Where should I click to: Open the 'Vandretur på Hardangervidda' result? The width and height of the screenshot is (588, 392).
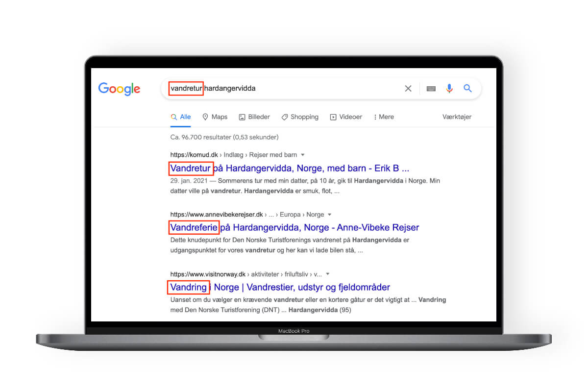tap(289, 169)
